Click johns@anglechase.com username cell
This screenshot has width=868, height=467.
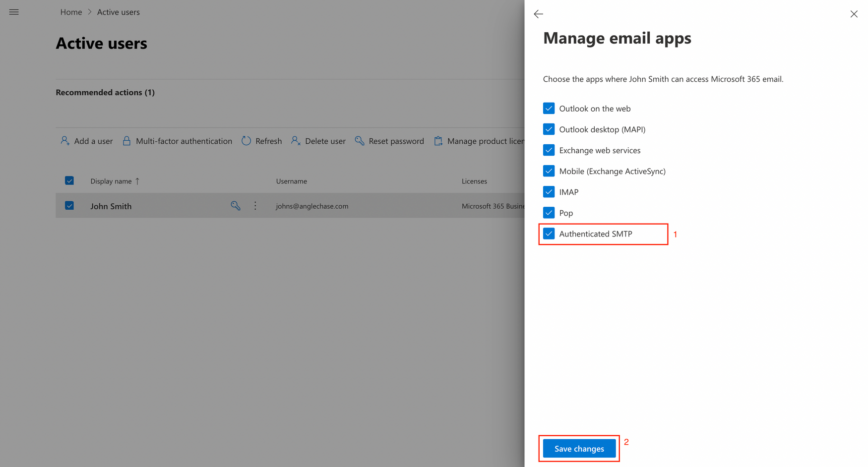(312, 206)
